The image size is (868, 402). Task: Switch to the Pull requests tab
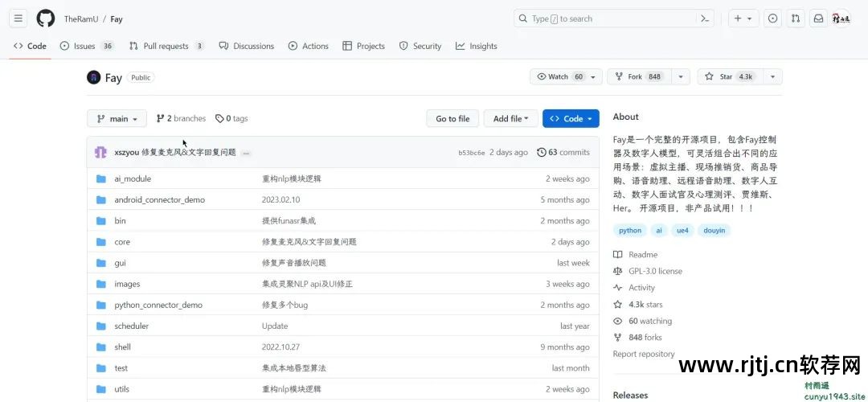point(166,46)
